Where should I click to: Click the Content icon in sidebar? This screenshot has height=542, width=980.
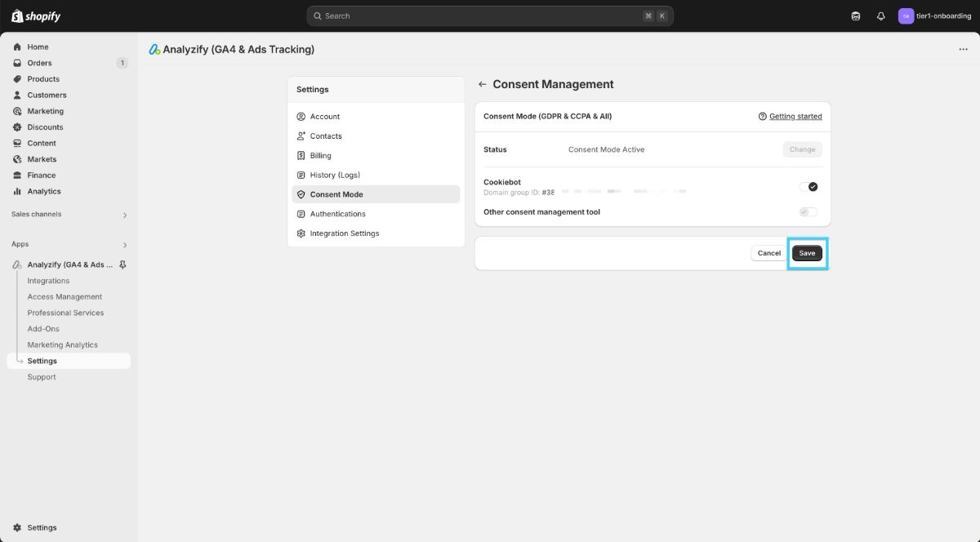pyautogui.click(x=17, y=143)
